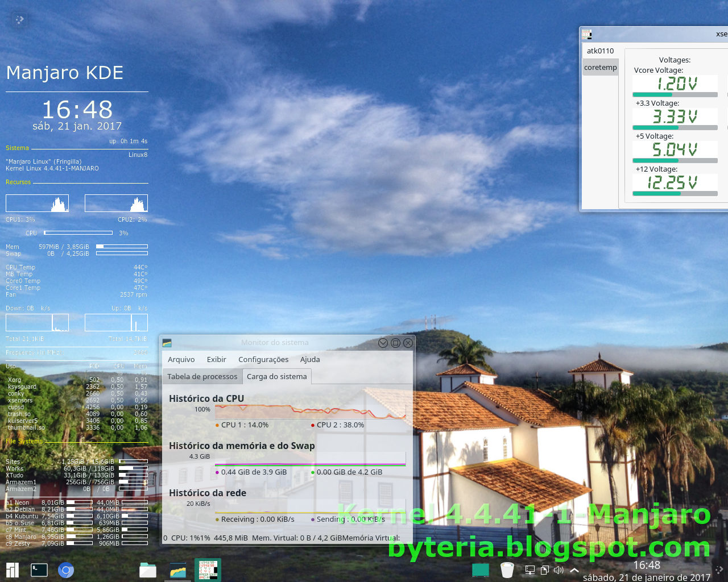Viewport: 728px width, 582px height.
Task: Open Dolphin file manager from the panel
Action: [148, 570]
